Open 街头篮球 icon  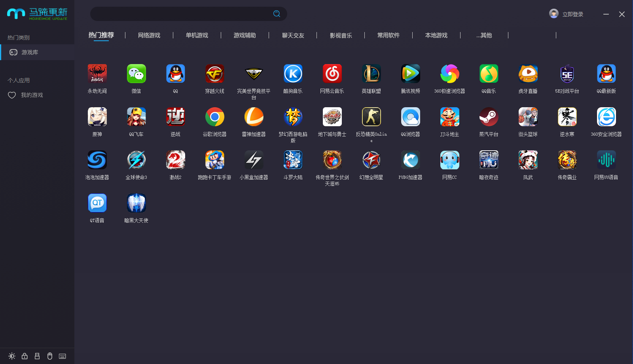coord(528,117)
